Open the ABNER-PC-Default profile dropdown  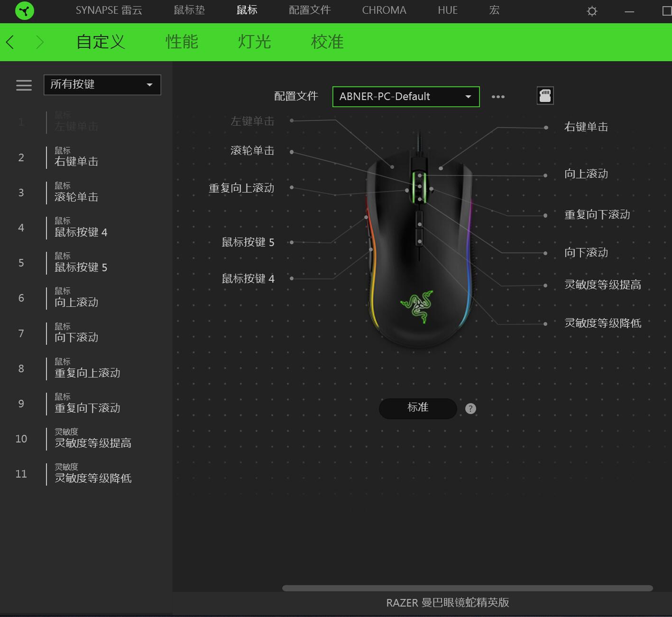pyautogui.click(x=405, y=96)
